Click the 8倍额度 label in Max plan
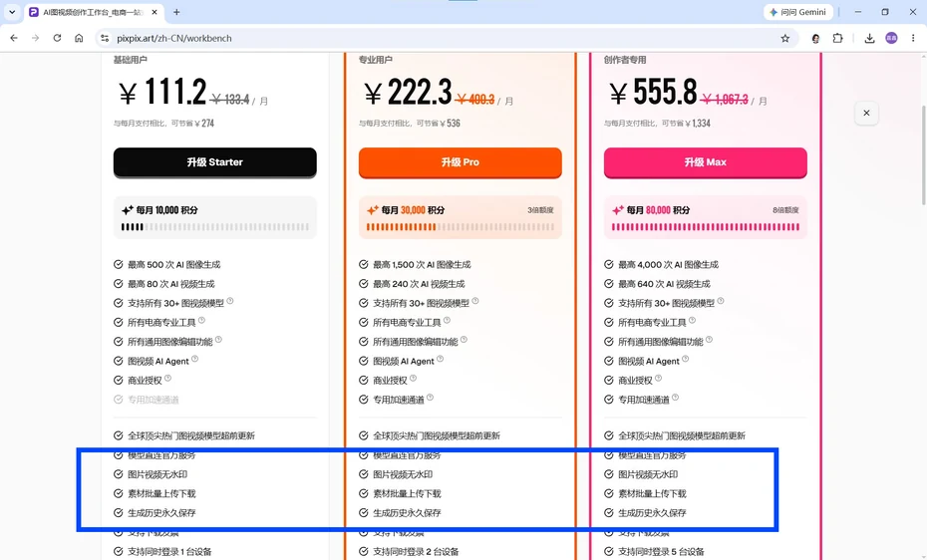This screenshot has height=560, width=927. 785,210
